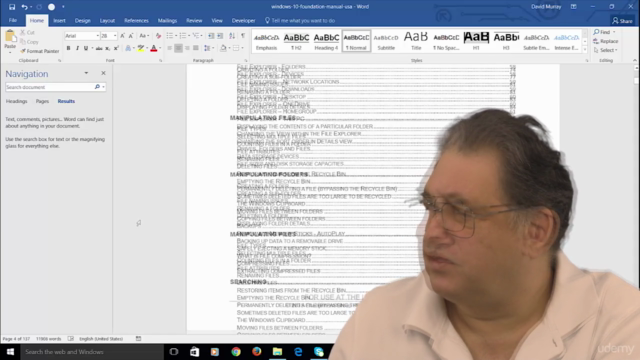Increase font size with Grow Font
Viewport: 640px width, 360px height.
click(122, 36)
